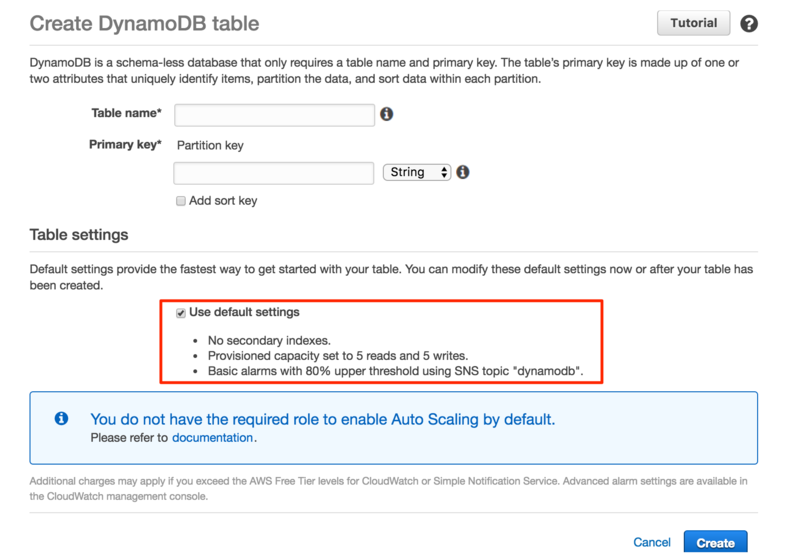
Task: Open the Tutorial button
Action: click(693, 23)
